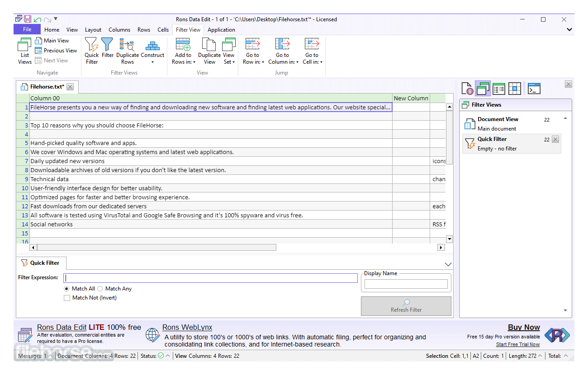Collapse the ribbon with the chevron
This screenshot has width=588, height=375.
coord(569,30)
